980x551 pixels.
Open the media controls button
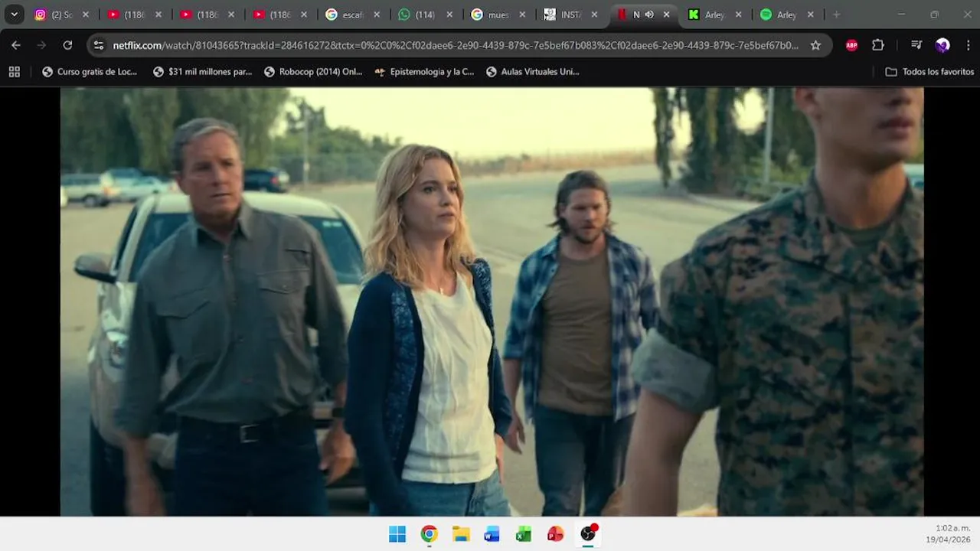916,45
